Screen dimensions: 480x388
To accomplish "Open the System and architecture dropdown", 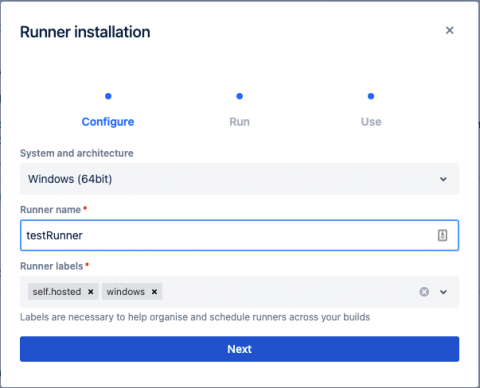I will [239, 179].
